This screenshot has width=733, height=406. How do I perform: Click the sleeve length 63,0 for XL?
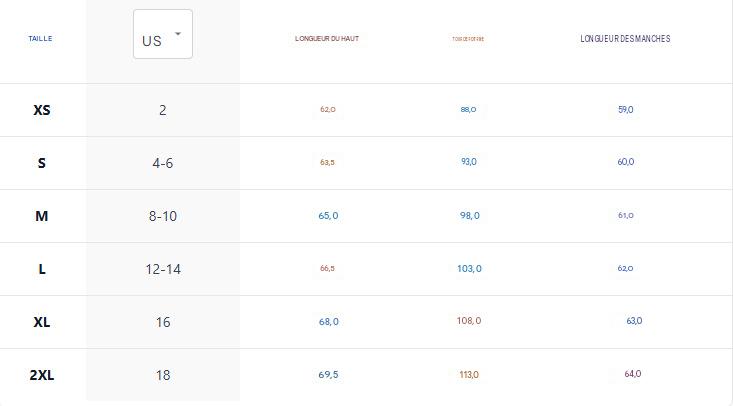coord(634,321)
